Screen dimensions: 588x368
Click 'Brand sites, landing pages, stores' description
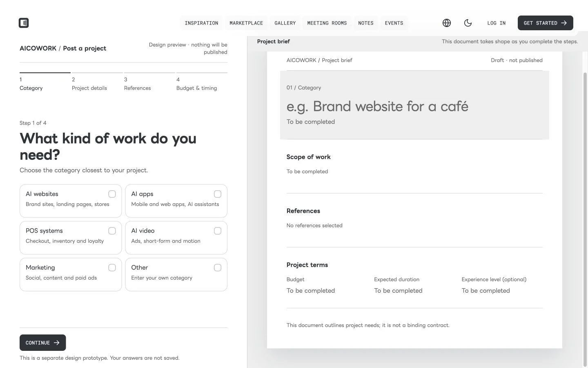pyautogui.click(x=67, y=204)
